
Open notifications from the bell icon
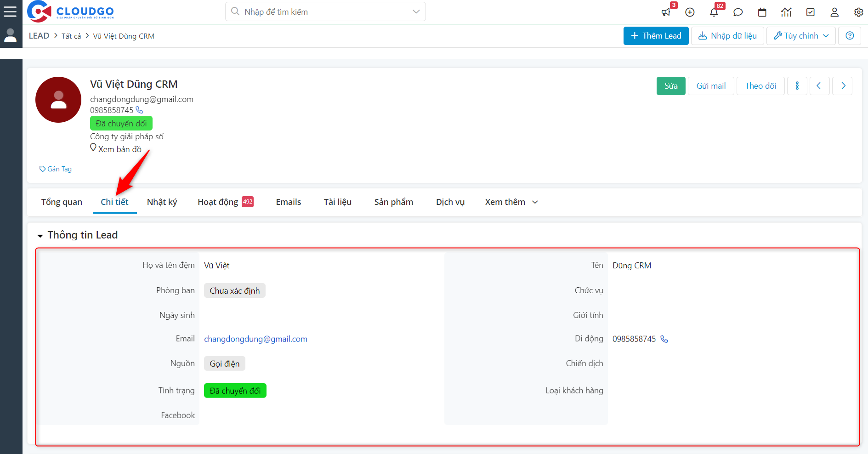point(714,12)
